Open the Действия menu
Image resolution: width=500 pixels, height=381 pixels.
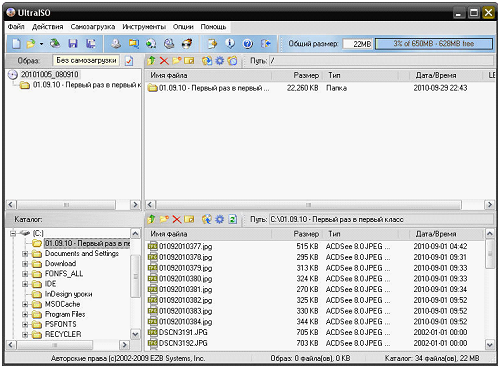point(48,27)
